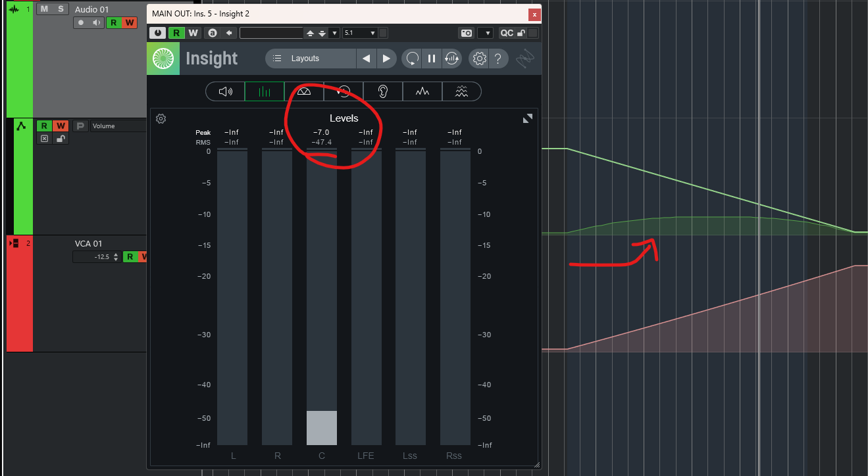868x476 pixels.
Task: Click the Insight spiral logo
Action: 163,59
